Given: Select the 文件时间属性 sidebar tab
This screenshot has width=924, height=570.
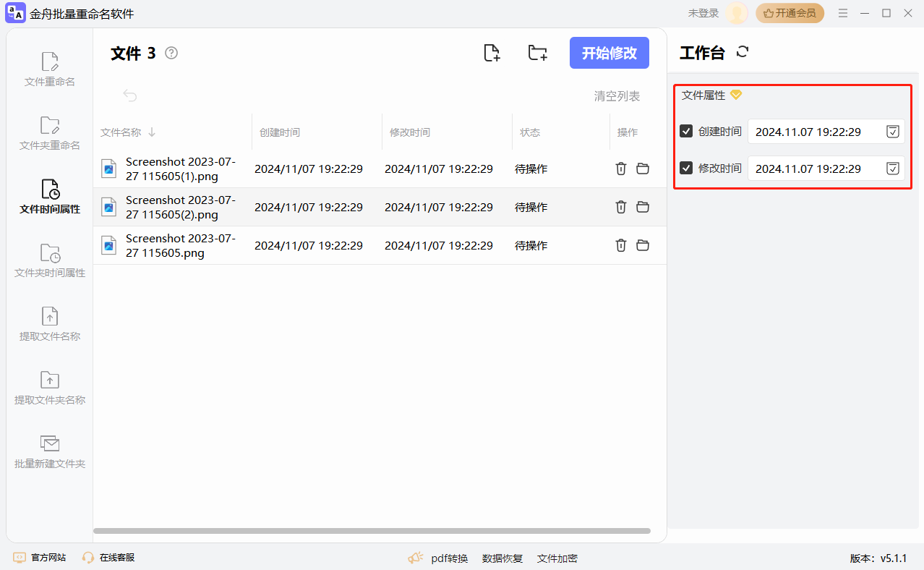Looking at the screenshot, I should (50, 197).
